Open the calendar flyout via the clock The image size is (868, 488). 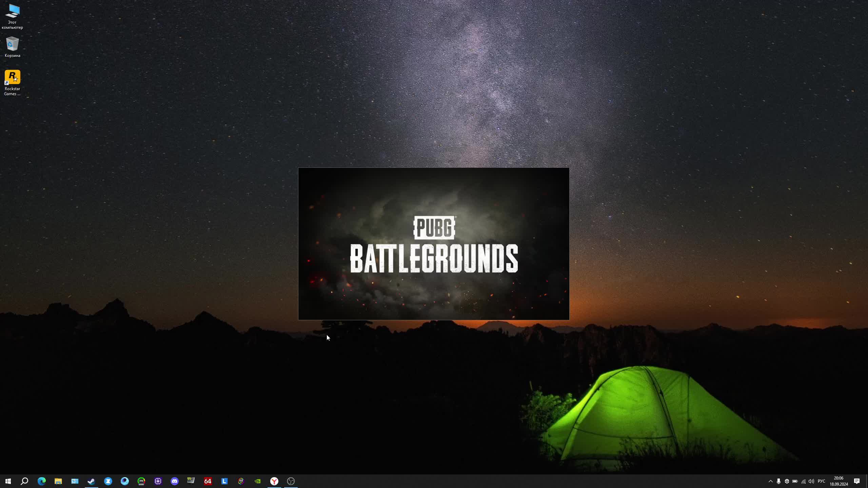[x=841, y=481]
